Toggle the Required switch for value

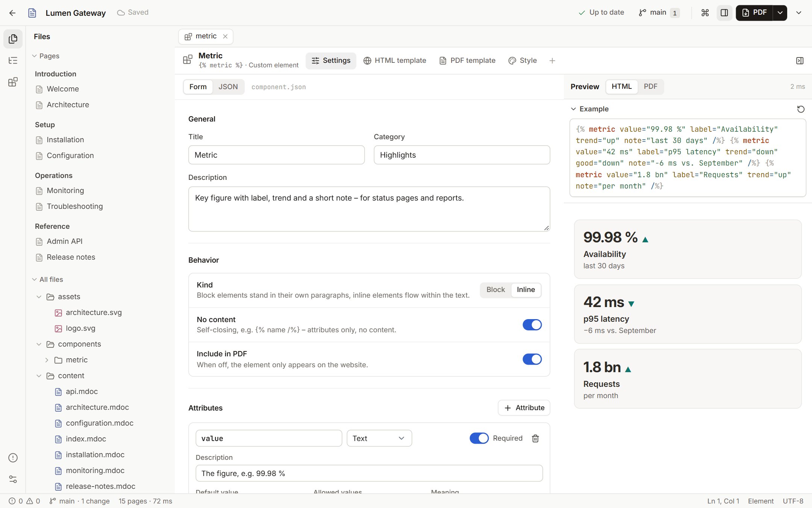479,438
